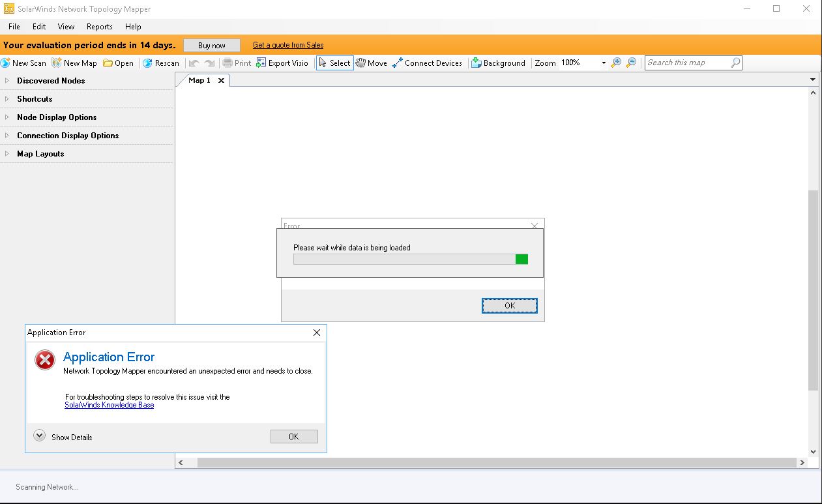Click the evaluation period ends notice
The width and height of the screenshot is (822, 504).
tap(89, 45)
